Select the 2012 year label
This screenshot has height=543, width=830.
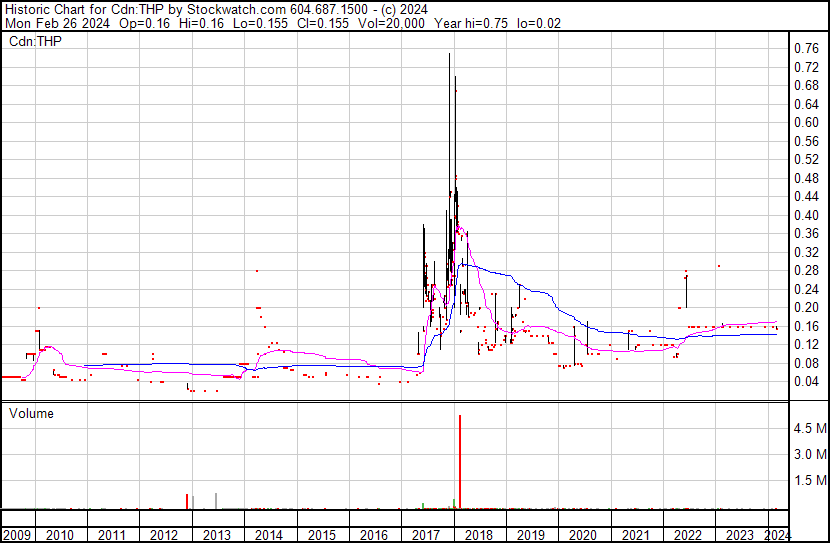click(164, 535)
